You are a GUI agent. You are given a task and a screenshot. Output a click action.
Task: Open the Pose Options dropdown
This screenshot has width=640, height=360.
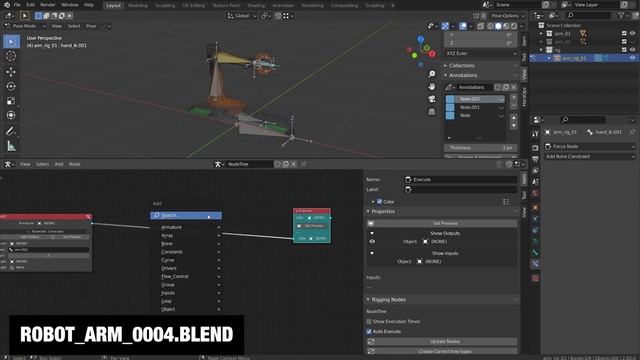point(507,16)
